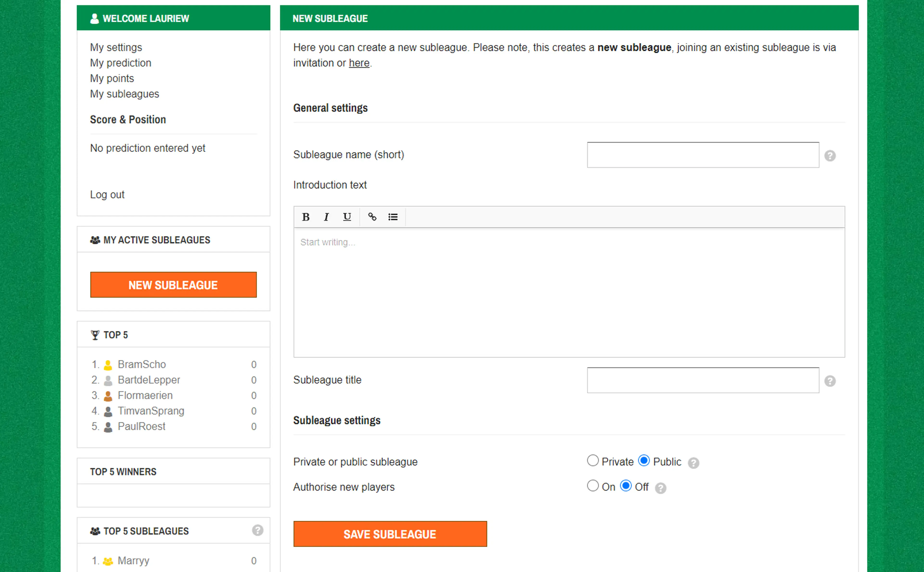Click help icon in Top 5 Subleagues header
The width and height of the screenshot is (924, 572).
(257, 530)
